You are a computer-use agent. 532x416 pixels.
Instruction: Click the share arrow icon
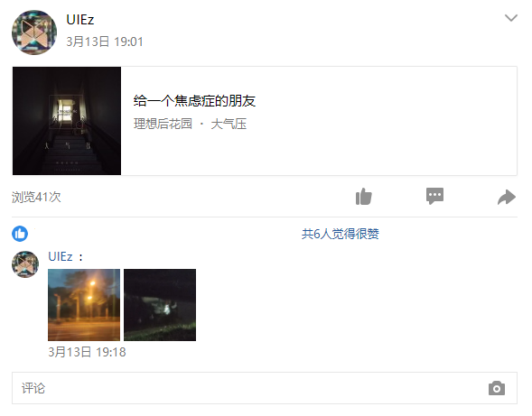pyautogui.click(x=507, y=197)
